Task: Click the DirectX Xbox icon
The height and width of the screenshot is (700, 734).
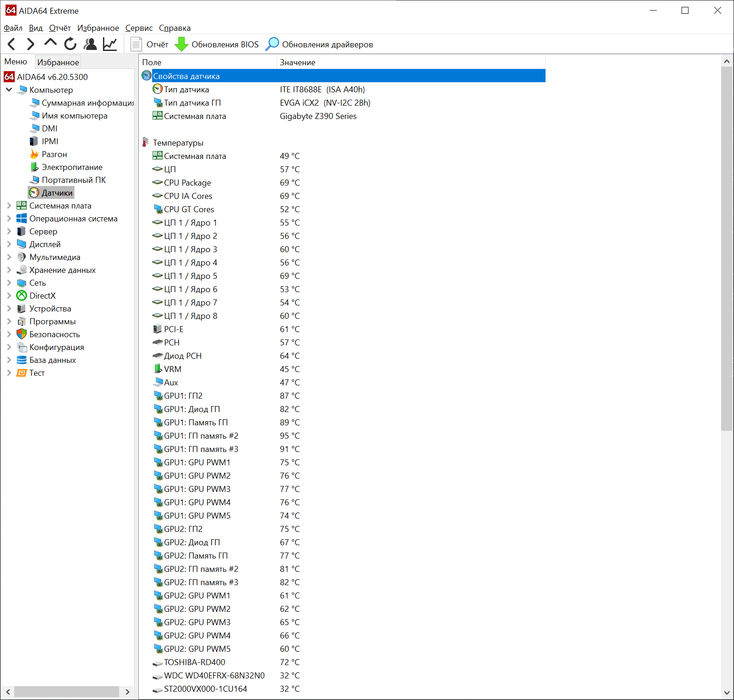Action: pyautogui.click(x=22, y=296)
